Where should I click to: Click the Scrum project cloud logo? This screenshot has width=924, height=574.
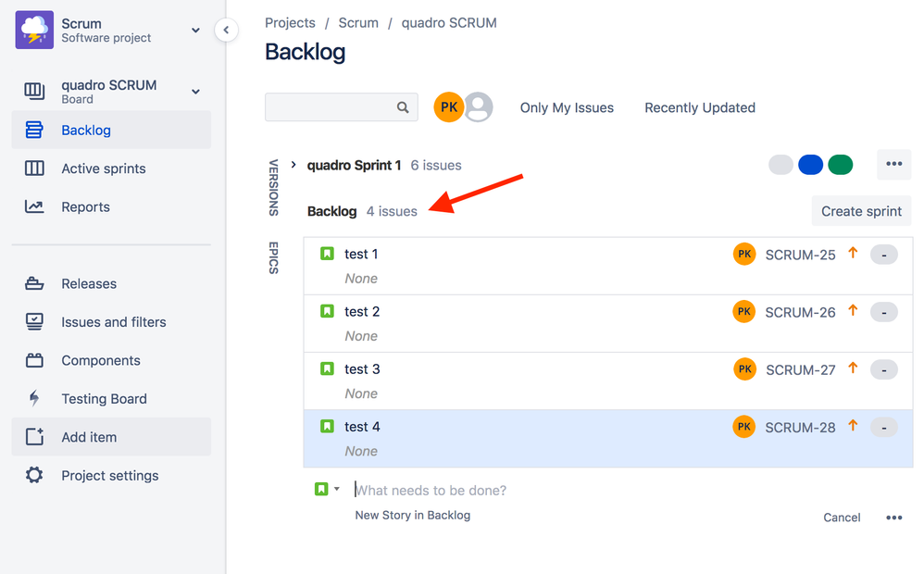point(34,30)
